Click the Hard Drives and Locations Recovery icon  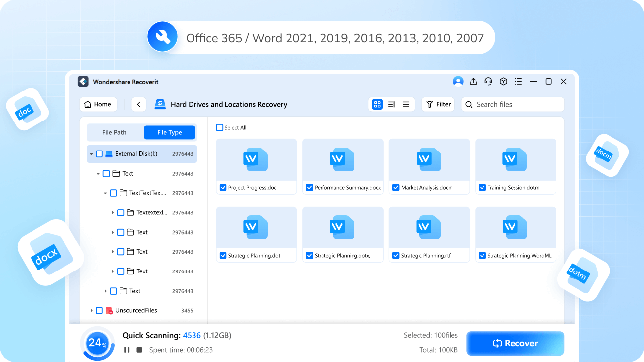161,104
